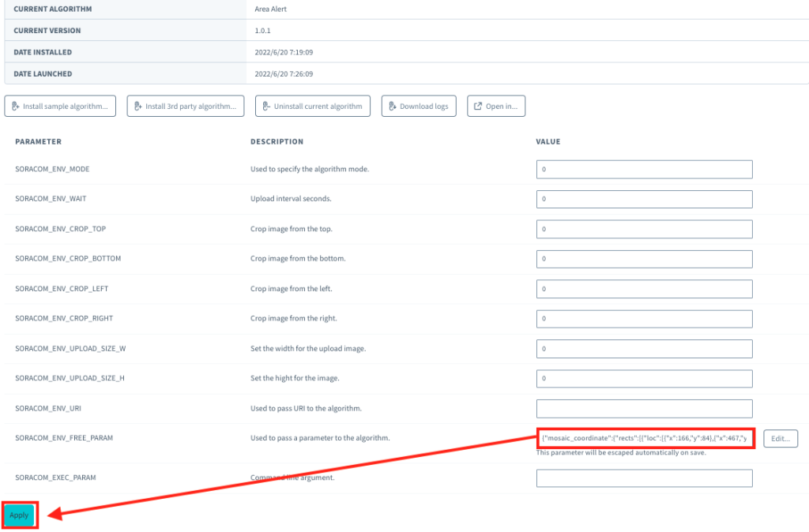Click uninstall icon in Uninstall current algorithm button
This screenshot has height=532, width=809.
point(266,107)
